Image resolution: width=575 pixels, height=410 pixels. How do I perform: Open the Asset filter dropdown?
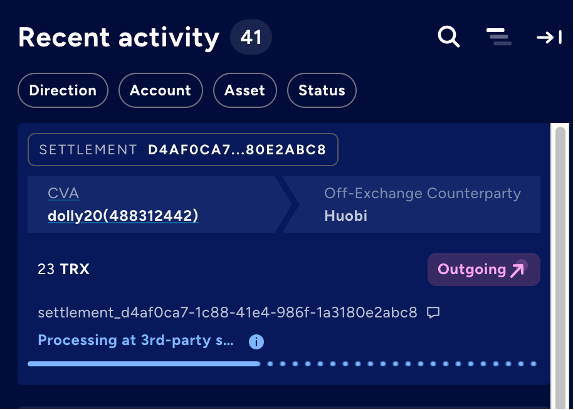(x=245, y=90)
